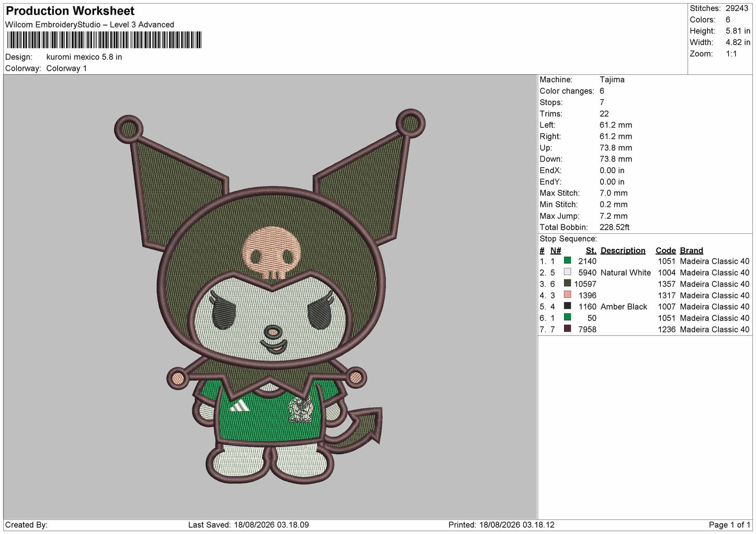Screen dimensions: 756x534
Task: Click the Amber Black swatch in row 5
Action: 567,306
